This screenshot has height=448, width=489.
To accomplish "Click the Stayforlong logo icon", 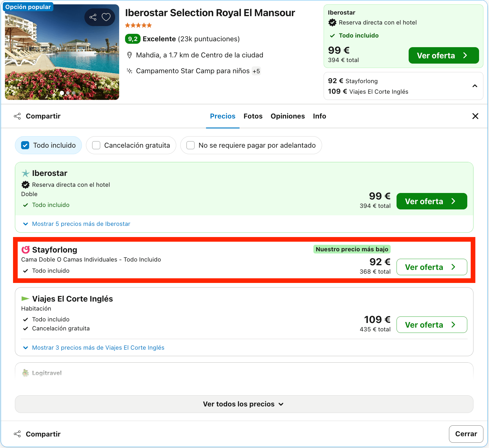I will (x=25, y=250).
